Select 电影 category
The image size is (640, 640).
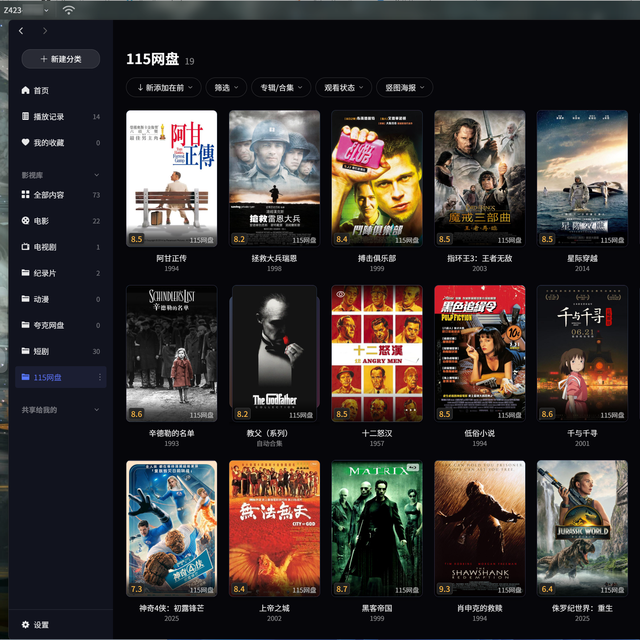(x=60, y=221)
